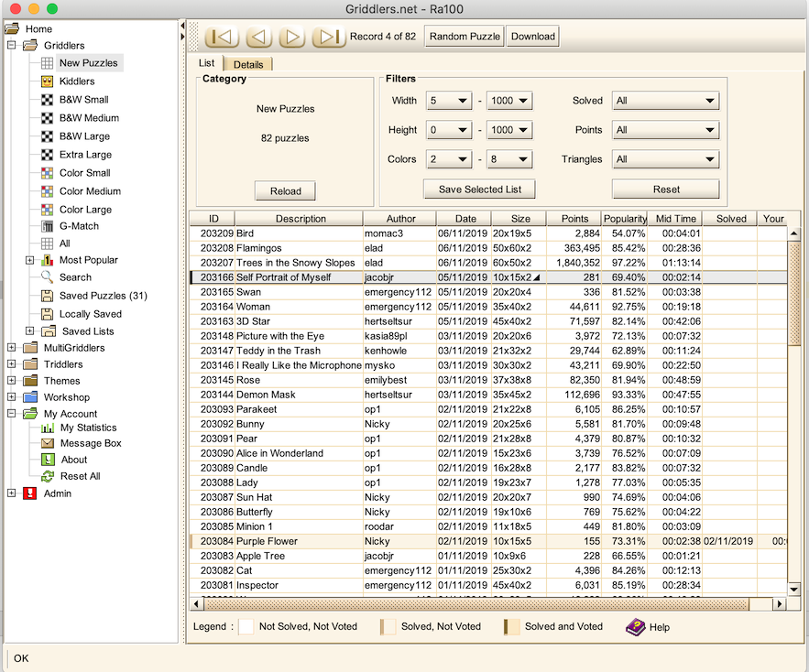Open the Message Box envelope icon

(x=48, y=443)
